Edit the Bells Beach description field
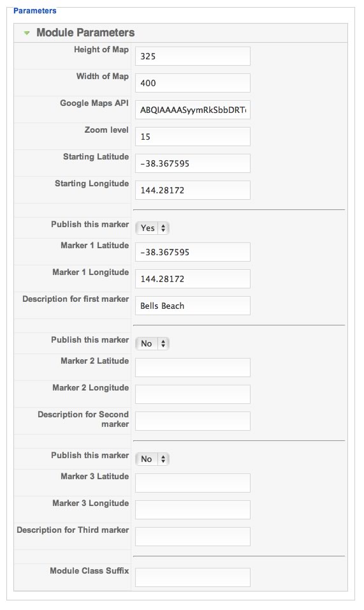 [x=193, y=306]
